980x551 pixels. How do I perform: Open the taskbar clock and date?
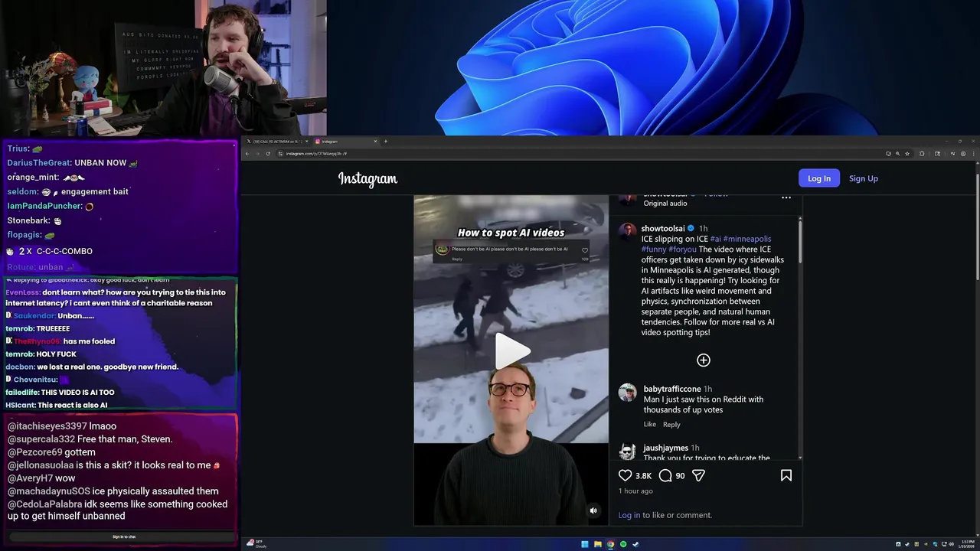point(967,544)
